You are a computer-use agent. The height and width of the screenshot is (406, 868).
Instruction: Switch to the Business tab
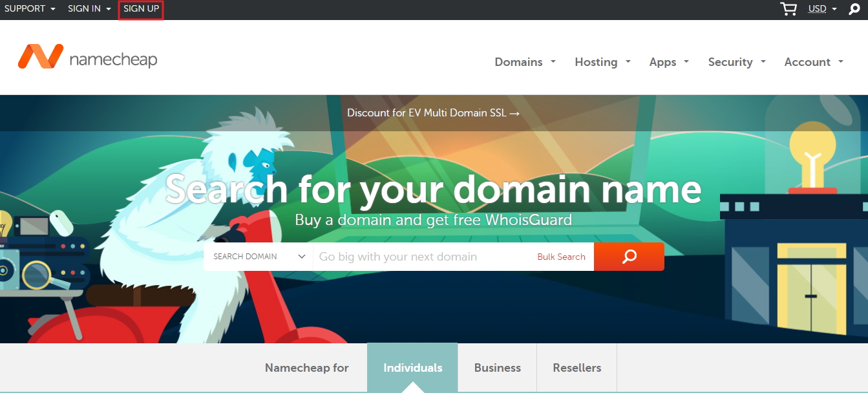(497, 367)
